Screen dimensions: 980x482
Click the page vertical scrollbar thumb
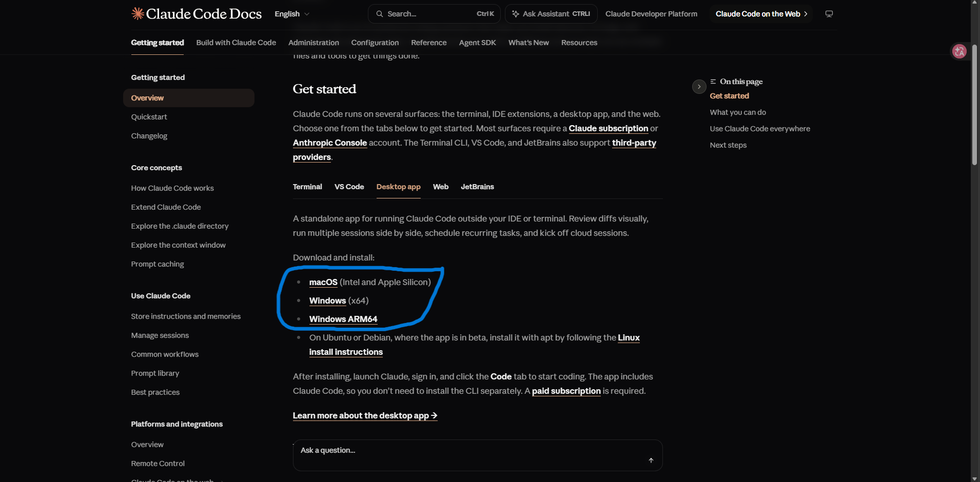[x=975, y=105]
